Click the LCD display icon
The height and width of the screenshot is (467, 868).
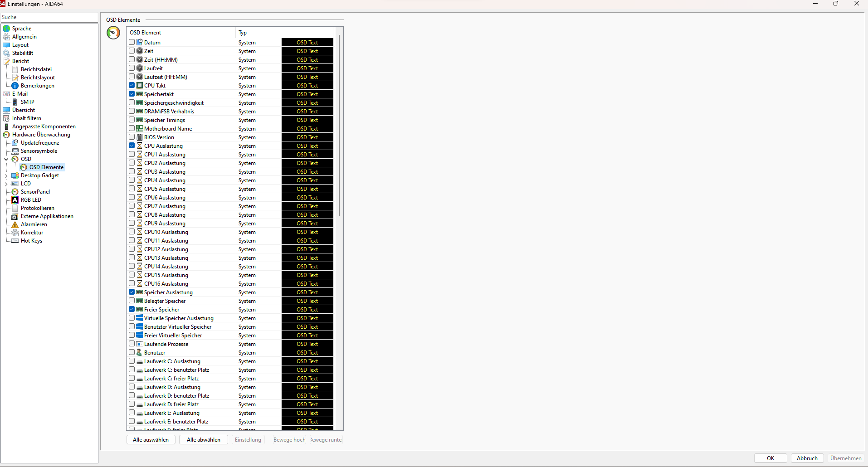[15, 184]
